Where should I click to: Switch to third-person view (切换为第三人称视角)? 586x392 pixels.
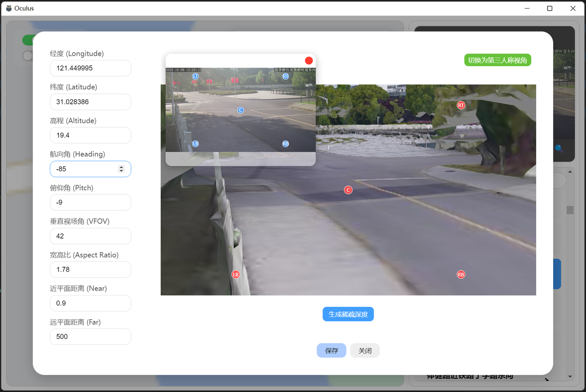497,60
